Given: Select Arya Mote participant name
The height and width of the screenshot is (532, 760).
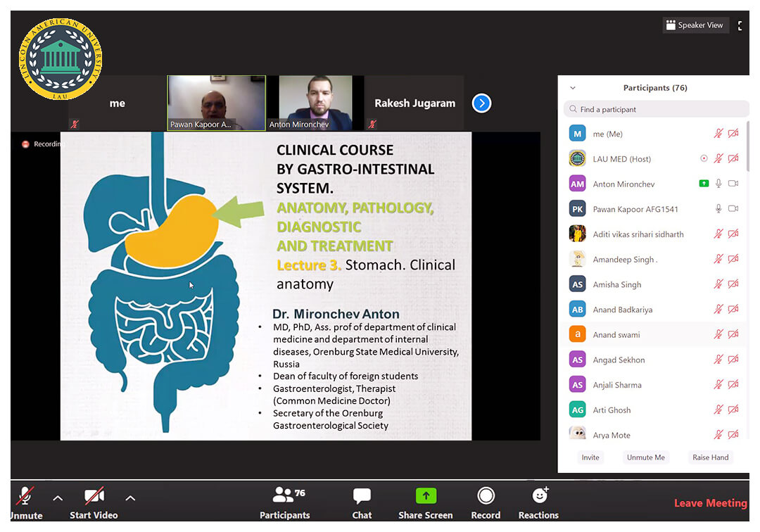Looking at the screenshot, I should (x=612, y=435).
